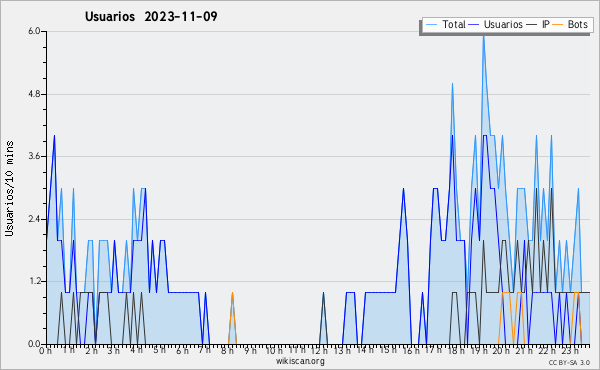The width and height of the screenshot is (600, 370).
Task: Click the light blue Total legend line
Action: [x=431, y=24]
